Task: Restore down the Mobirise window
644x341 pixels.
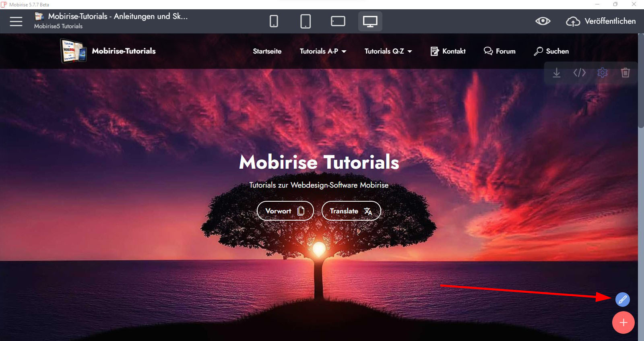Action: (615, 4)
